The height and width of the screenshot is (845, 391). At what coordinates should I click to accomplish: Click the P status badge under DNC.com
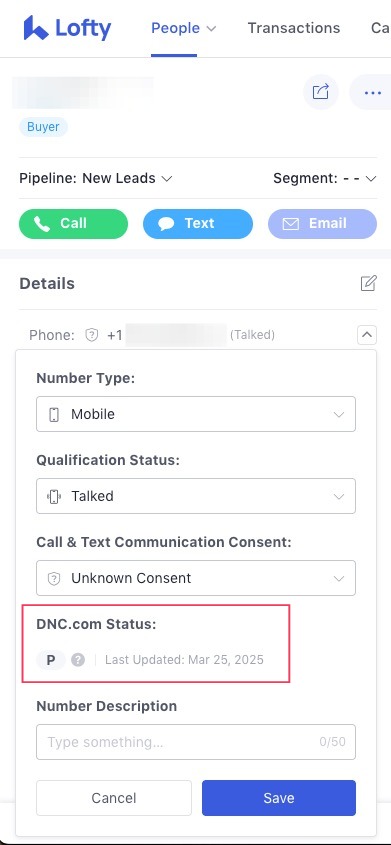click(x=51, y=660)
